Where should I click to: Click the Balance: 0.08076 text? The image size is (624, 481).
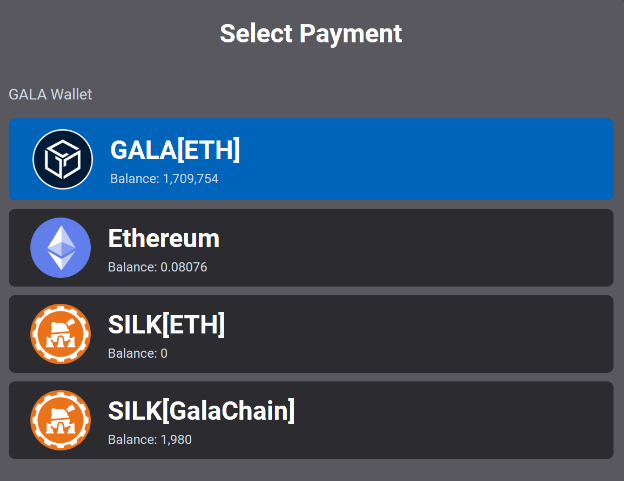pos(158,267)
